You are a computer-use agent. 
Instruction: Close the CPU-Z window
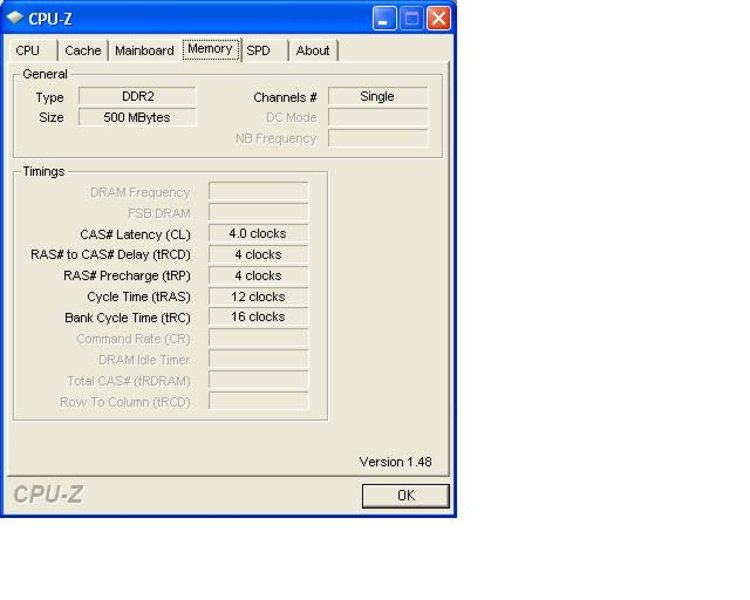coord(439,19)
